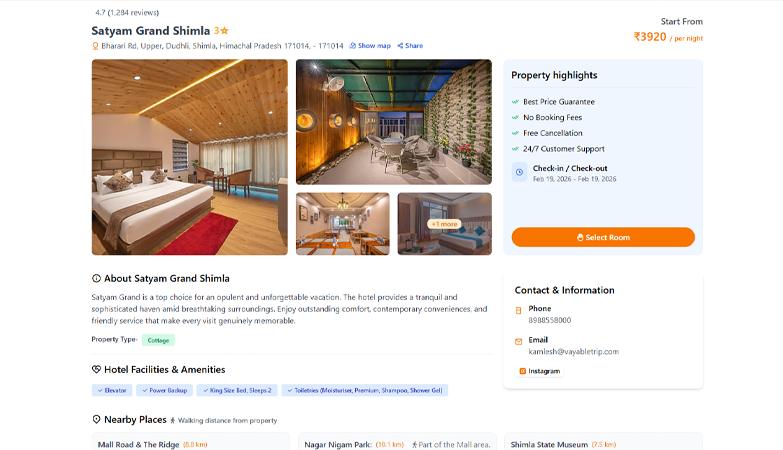Viewport: 783px width, 450px height.
Task: Click the Power Backup amenity tag
Action: [x=164, y=391]
